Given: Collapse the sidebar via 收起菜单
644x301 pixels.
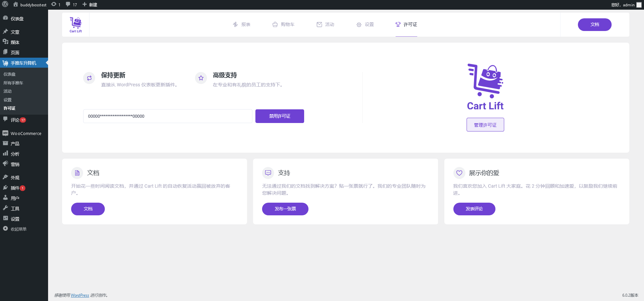Looking at the screenshot, I should point(24,229).
